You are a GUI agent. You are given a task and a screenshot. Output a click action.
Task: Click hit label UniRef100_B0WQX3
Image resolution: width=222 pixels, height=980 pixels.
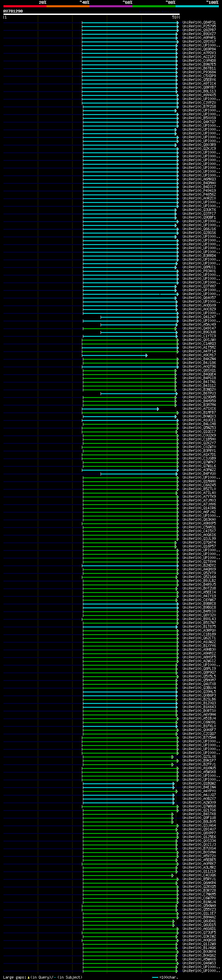[x=199, y=416]
